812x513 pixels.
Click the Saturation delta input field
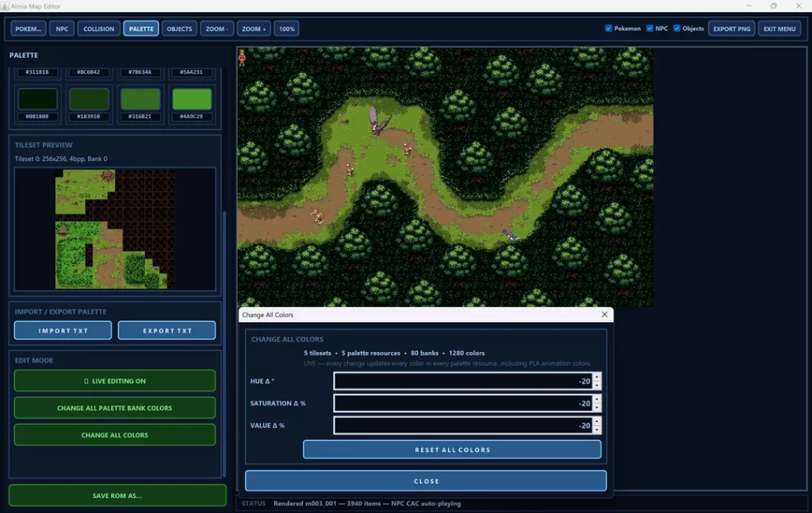[x=463, y=404]
